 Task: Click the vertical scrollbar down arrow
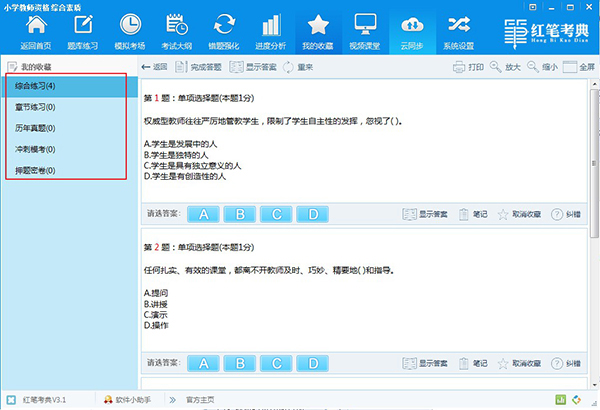(x=594, y=385)
